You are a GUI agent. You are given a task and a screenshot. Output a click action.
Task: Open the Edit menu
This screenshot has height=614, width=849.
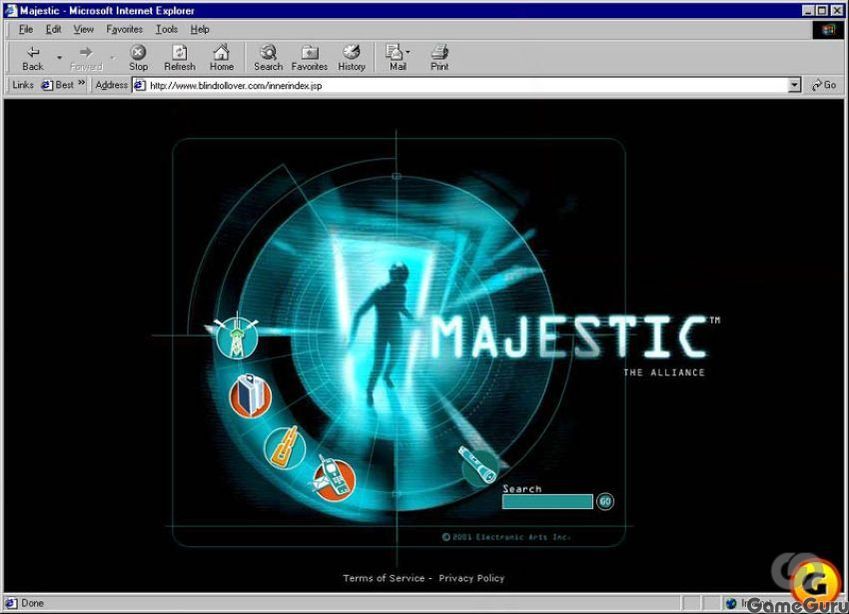pos(53,29)
